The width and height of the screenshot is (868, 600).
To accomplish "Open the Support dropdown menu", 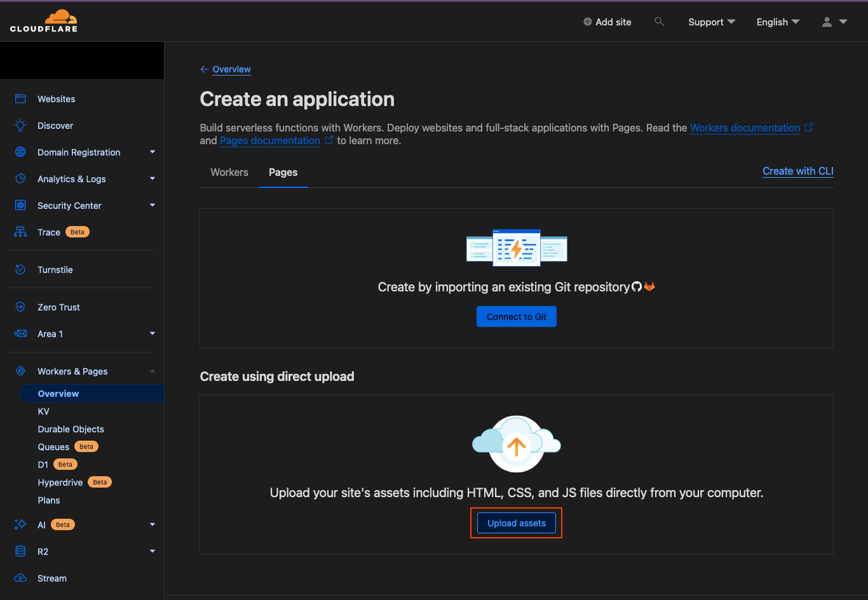I will click(712, 22).
